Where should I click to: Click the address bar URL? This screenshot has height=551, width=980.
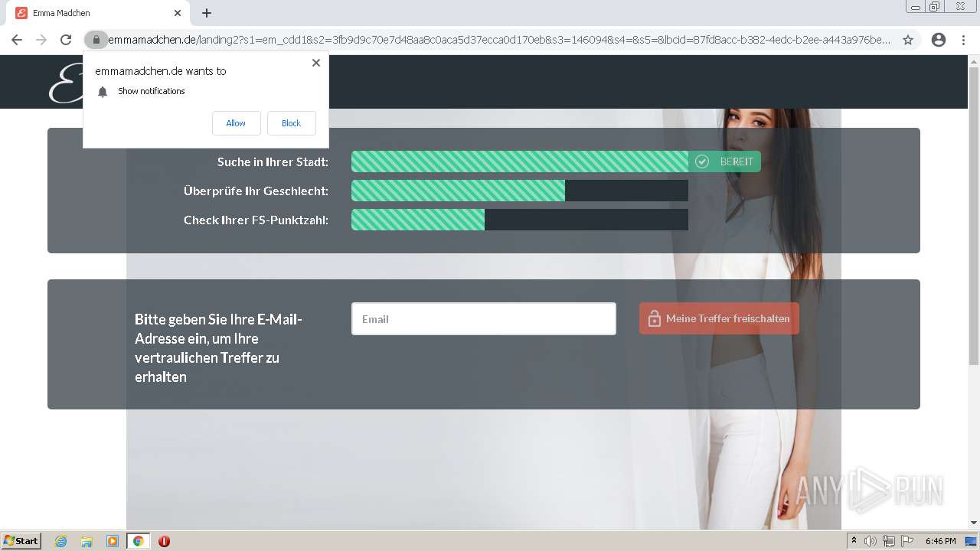pyautogui.click(x=498, y=40)
